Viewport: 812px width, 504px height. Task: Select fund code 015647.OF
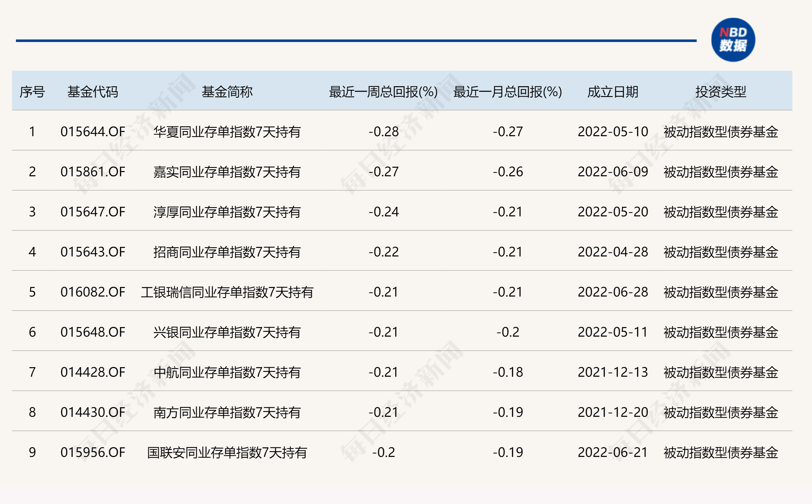(93, 212)
